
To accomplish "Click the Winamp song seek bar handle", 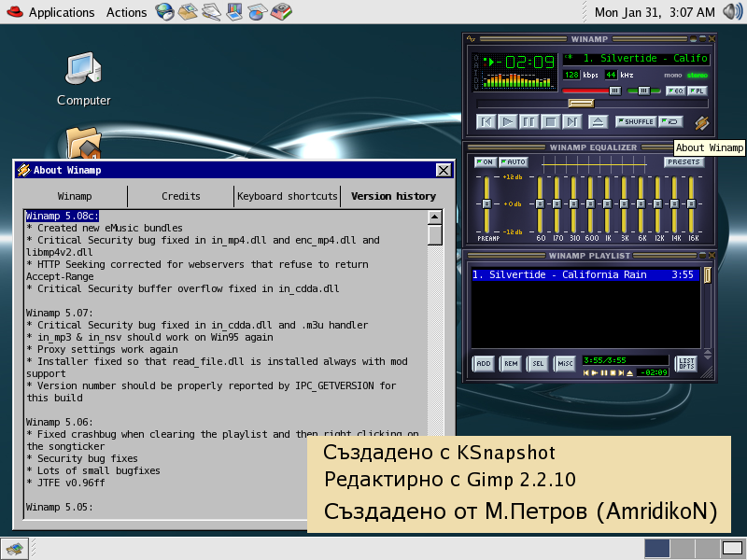I will tap(581, 103).
